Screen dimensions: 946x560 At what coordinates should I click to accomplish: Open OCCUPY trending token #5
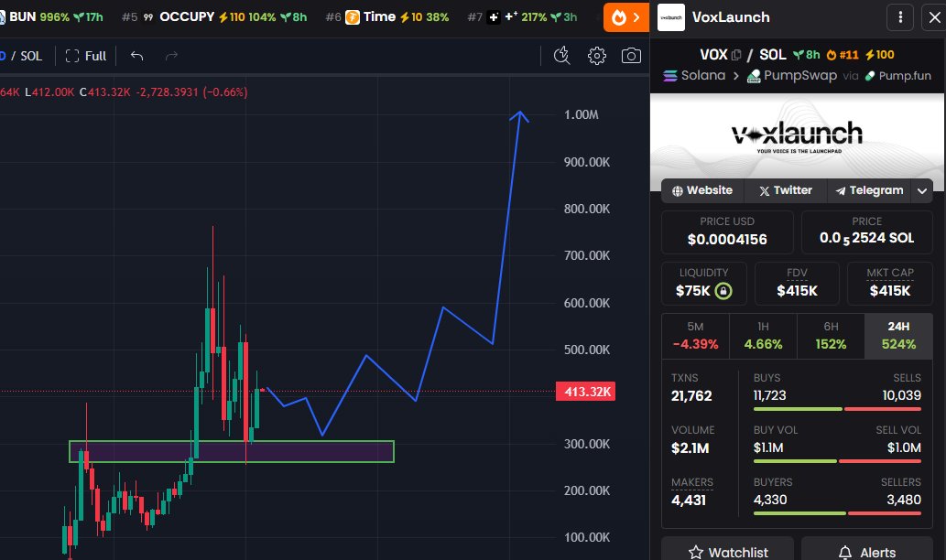point(215,16)
